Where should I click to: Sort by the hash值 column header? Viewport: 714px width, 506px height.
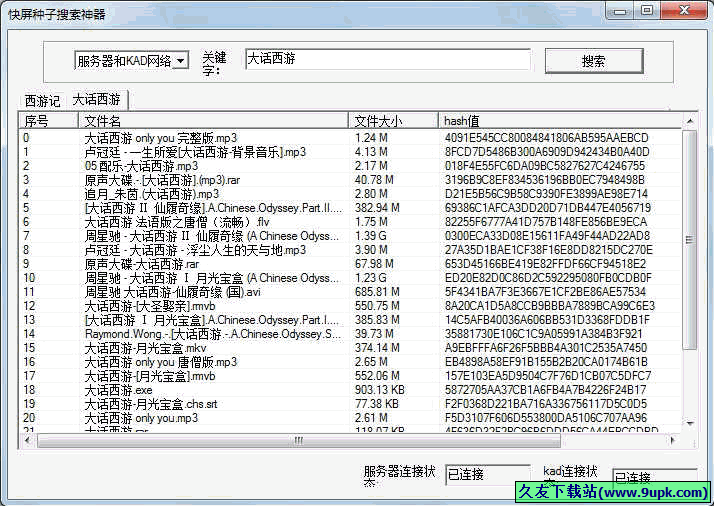pos(560,121)
